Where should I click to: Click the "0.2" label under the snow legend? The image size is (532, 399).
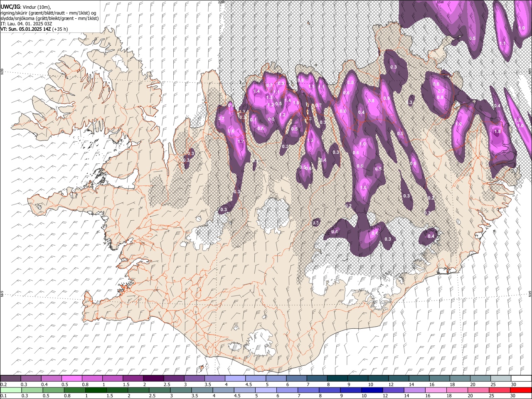pyautogui.click(x=3, y=384)
